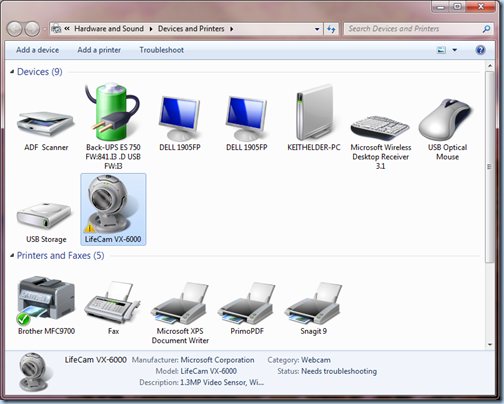
Task: Click the refresh arrows icon in address bar
Action: tap(331, 29)
